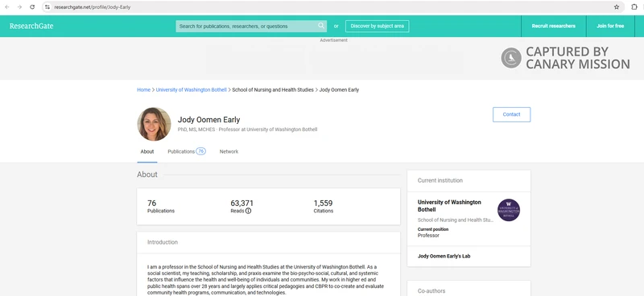Click the ResearchGate logo
The height and width of the screenshot is (296, 644).
click(31, 26)
